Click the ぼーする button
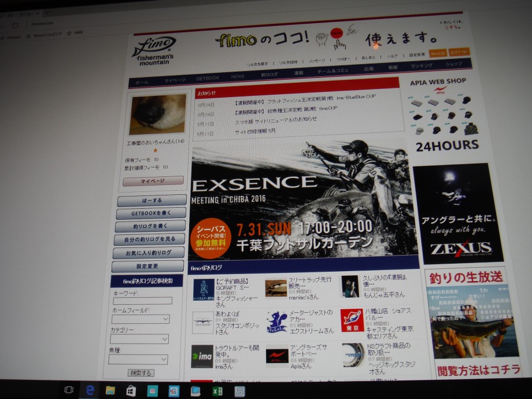 [152, 200]
